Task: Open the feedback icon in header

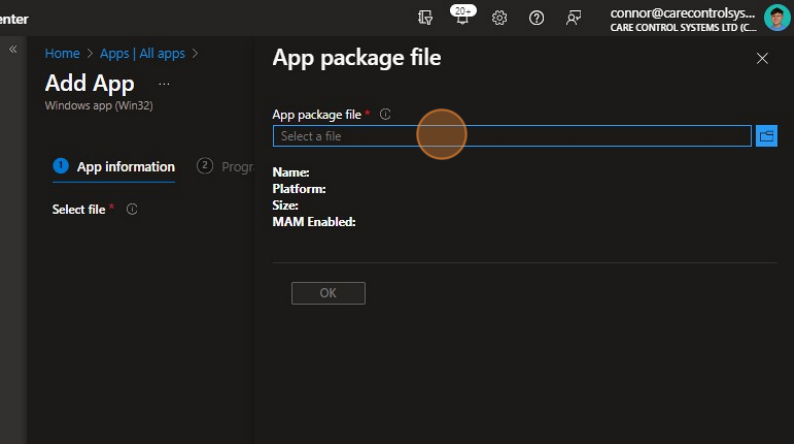Action: tap(573, 18)
